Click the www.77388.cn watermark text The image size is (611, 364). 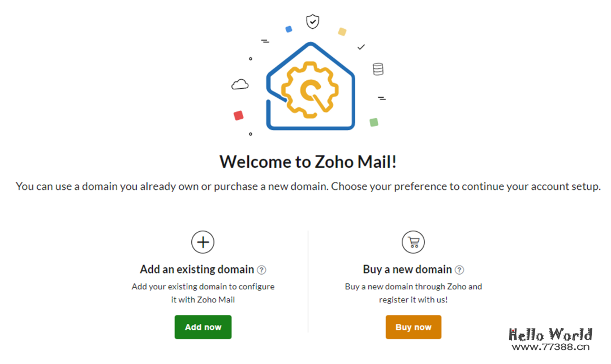point(550,348)
